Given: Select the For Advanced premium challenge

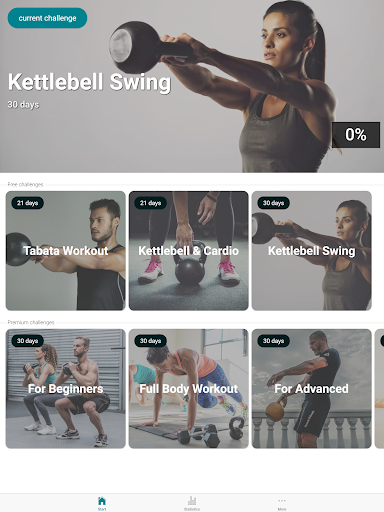Looking at the screenshot, I should click(x=312, y=389).
